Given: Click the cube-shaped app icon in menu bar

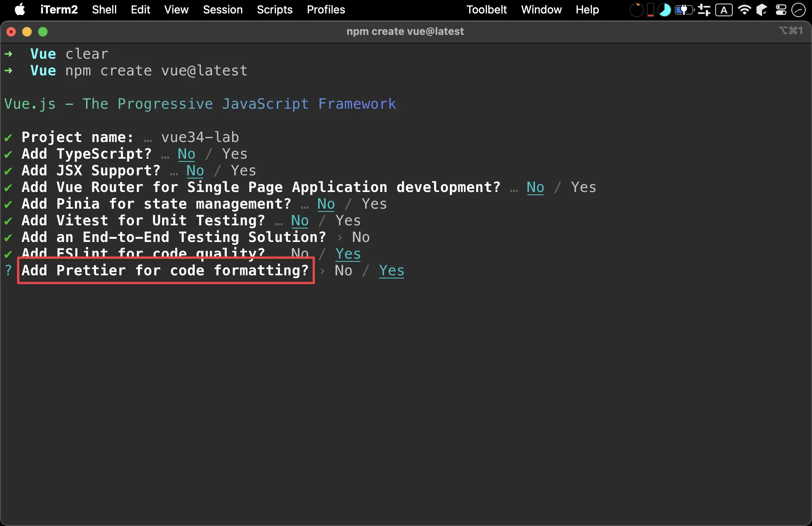Looking at the screenshot, I should (762, 10).
